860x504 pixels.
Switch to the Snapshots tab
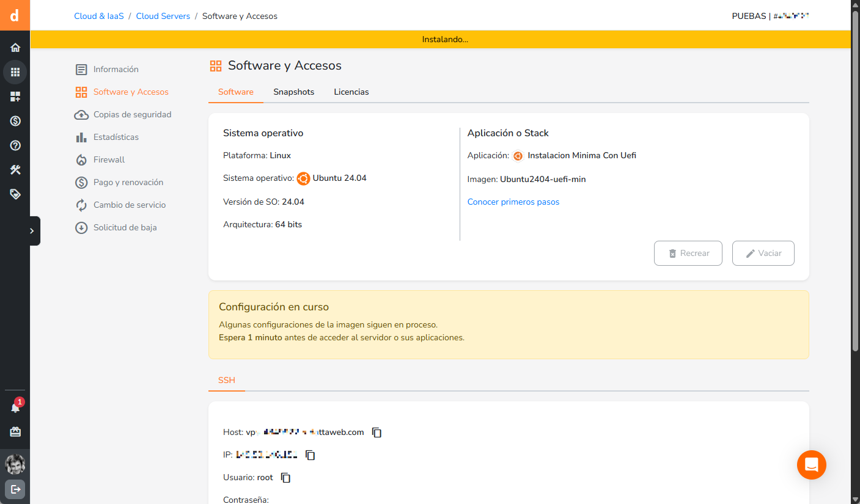pos(294,92)
